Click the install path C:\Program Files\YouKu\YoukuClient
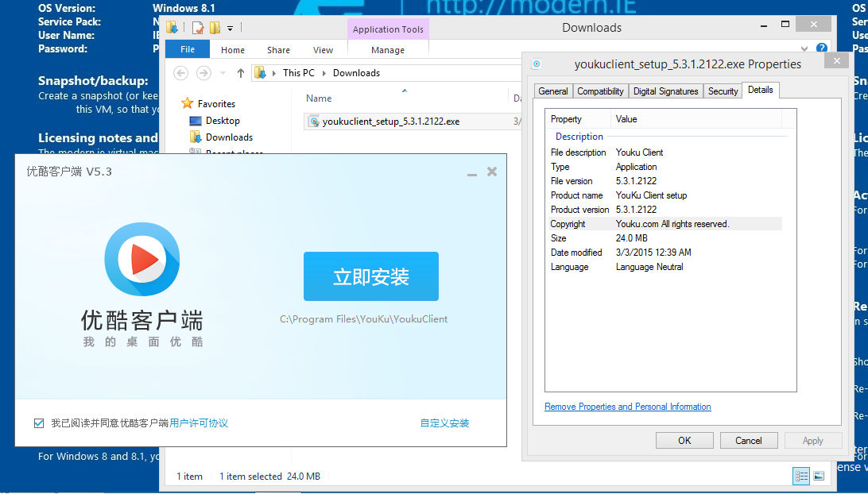The height and width of the screenshot is (494, 868). coord(364,319)
